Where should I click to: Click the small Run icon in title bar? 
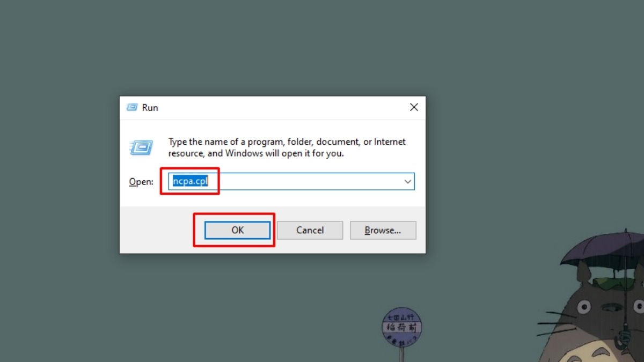132,107
